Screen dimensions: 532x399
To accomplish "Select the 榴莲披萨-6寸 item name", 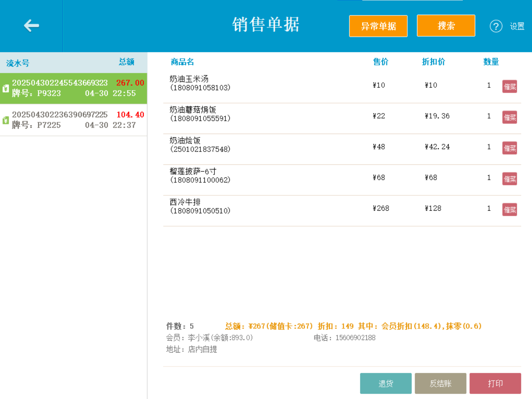I will (x=193, y=172).
